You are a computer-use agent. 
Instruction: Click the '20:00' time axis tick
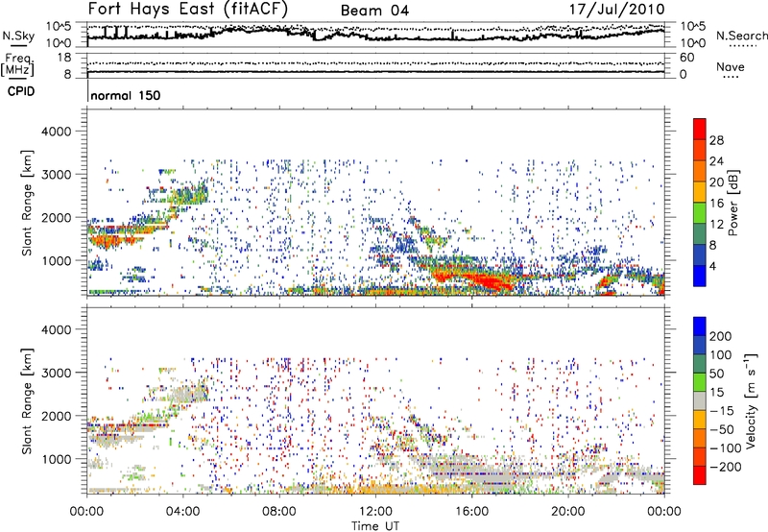pos(568,512)
